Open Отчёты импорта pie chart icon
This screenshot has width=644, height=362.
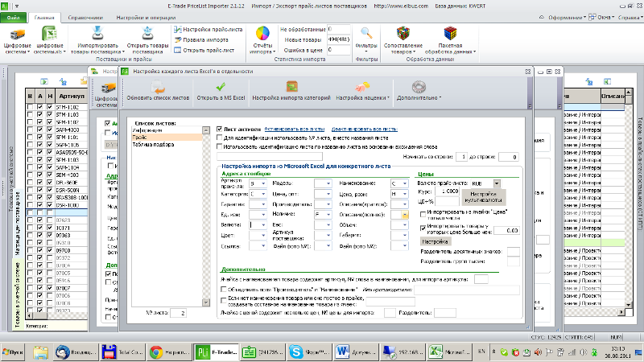[262, 40]
